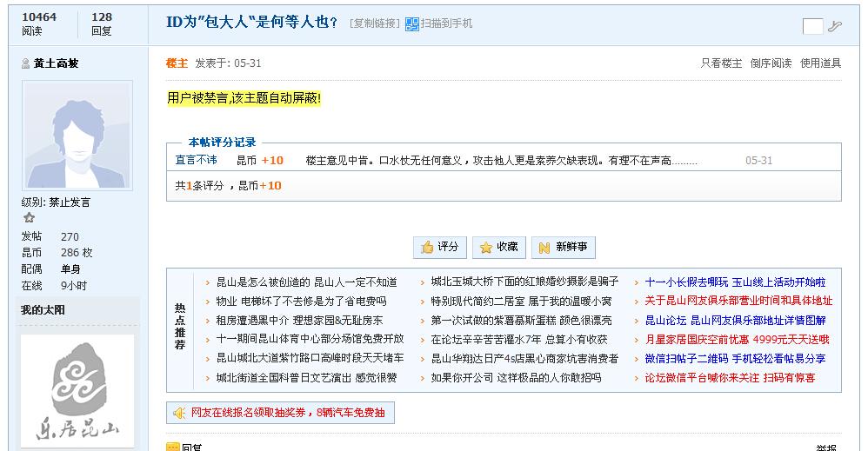Click the QR code scan-to-phone icon
This screenshot has height=451, width=868.
pyautogui.click(x=412, y=23)
